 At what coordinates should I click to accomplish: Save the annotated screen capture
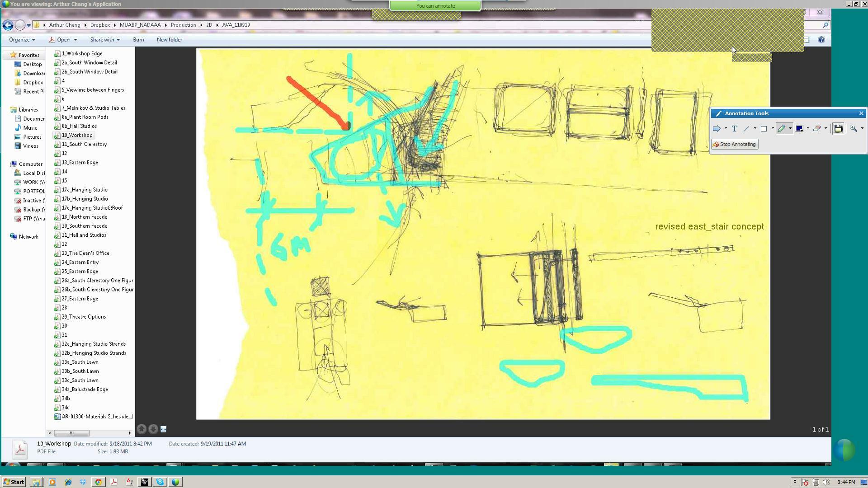[x=838, y=129]
